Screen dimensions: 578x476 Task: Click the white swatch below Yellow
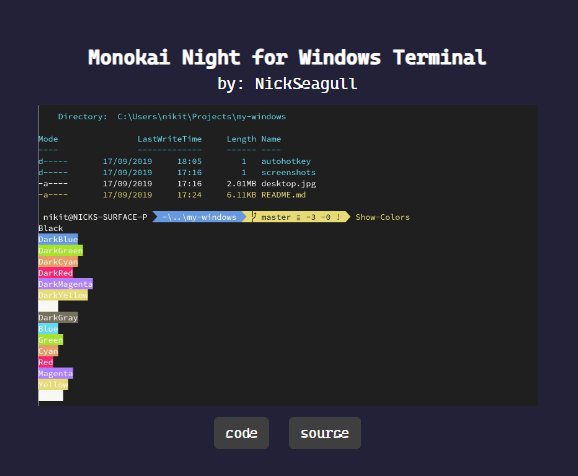[51, 396]
